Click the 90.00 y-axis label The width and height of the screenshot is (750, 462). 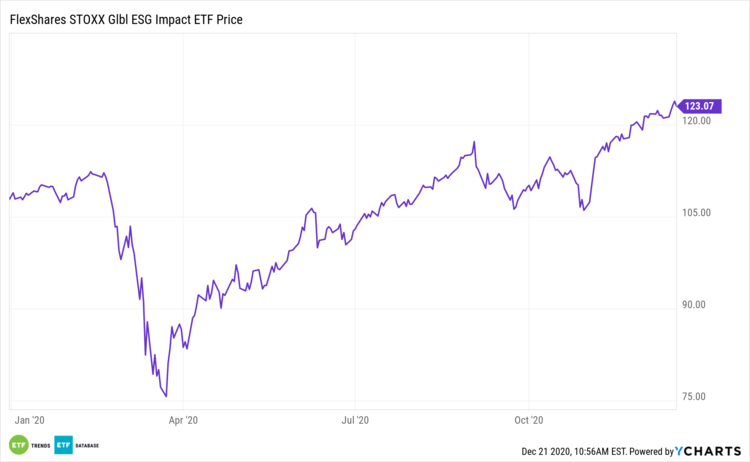696,305
